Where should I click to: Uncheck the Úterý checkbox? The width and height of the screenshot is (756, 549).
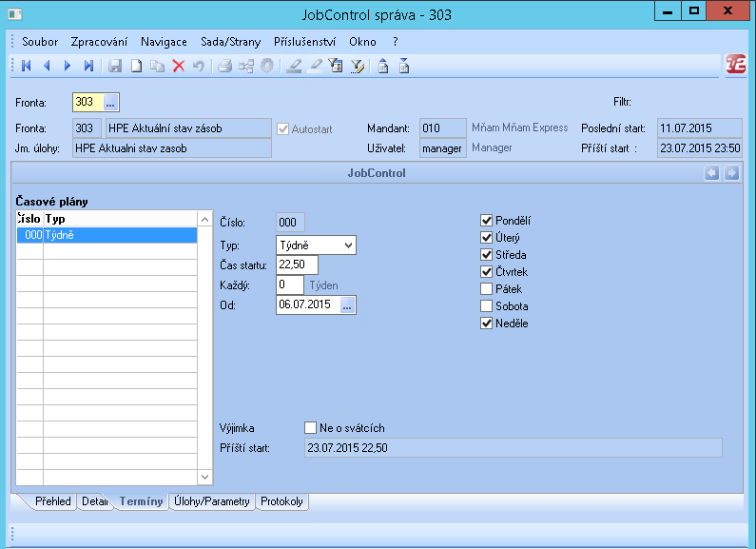click(x=486, y=237)
